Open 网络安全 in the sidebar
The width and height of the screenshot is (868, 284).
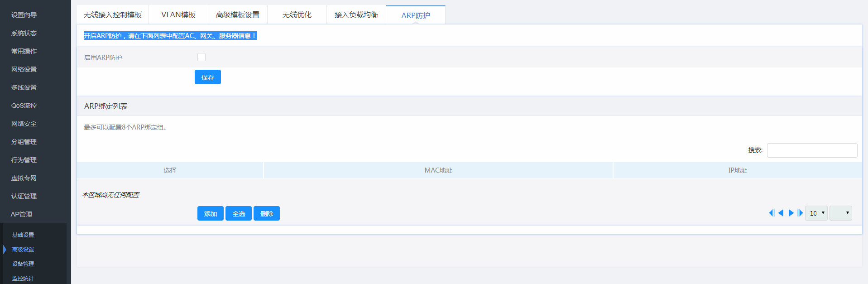coord(24,124)
